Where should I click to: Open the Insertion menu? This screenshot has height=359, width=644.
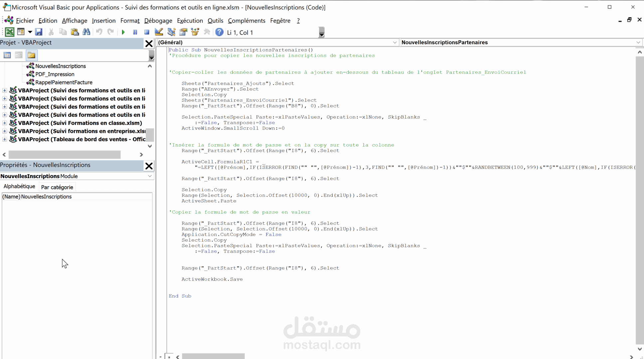point(104,21)
